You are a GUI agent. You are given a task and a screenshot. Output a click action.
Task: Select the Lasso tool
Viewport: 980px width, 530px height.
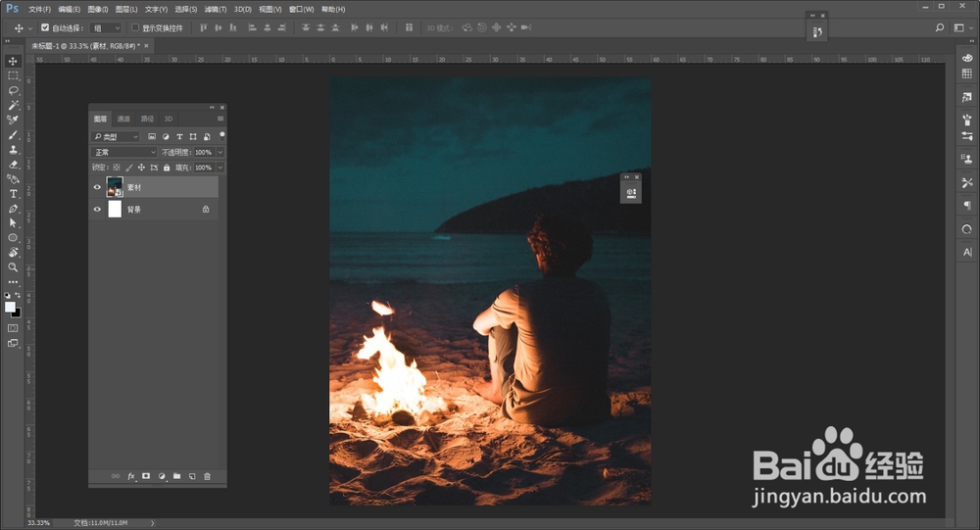click(x=13, y=91)
